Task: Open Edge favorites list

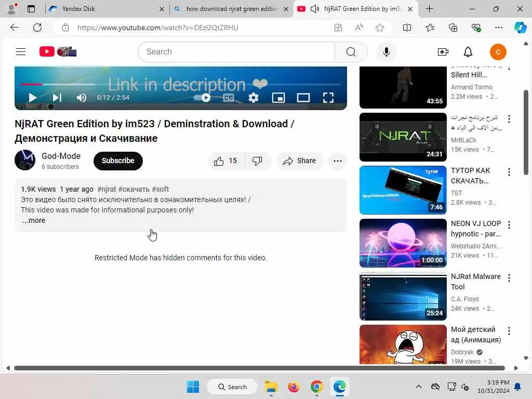Action: (430, 28)
